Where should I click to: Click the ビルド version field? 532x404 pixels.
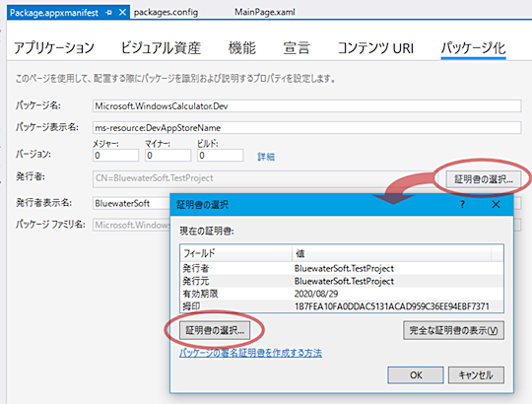click(221, 156)
